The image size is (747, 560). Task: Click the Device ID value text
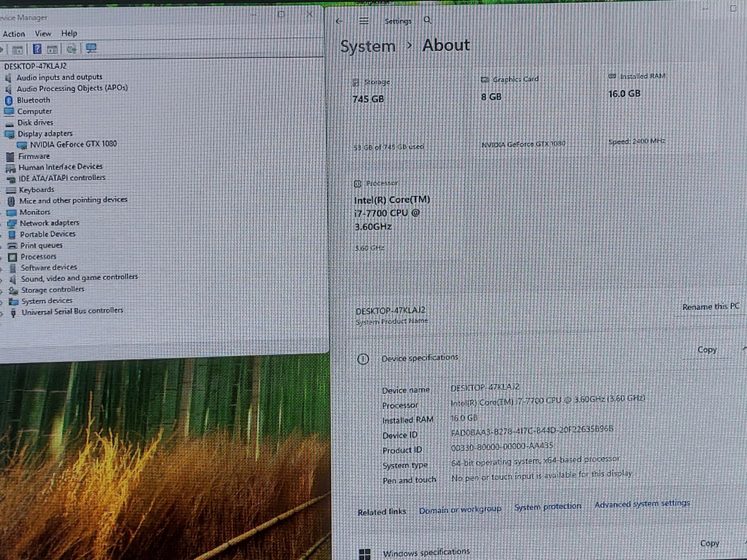(532, 430)
